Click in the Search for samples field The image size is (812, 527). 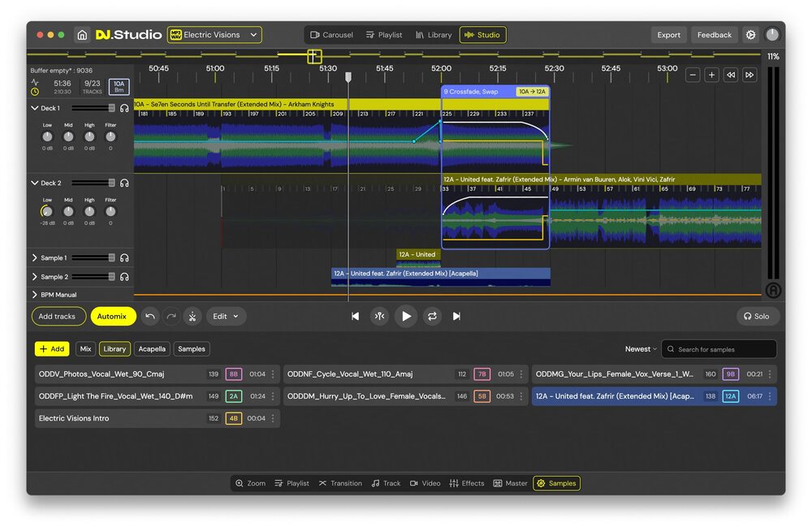point(719,348)
